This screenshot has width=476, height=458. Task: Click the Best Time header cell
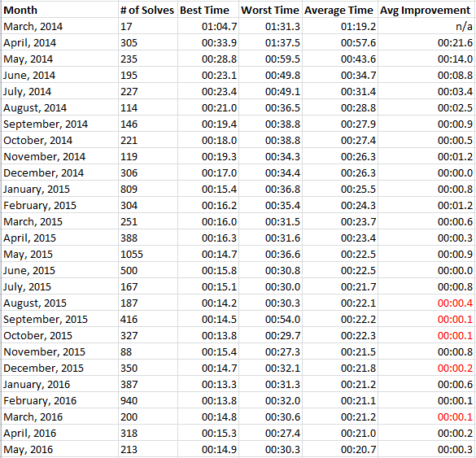[208, 10]
